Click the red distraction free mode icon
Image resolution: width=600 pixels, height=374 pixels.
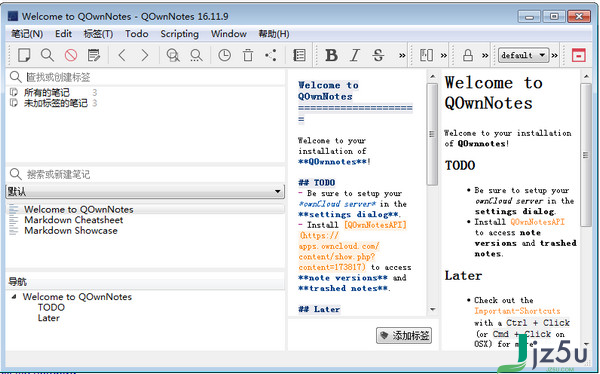(x=579, y=56)
